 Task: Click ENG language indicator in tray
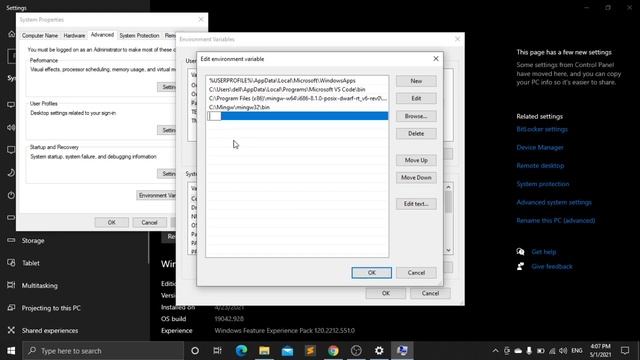pos(577,351)
